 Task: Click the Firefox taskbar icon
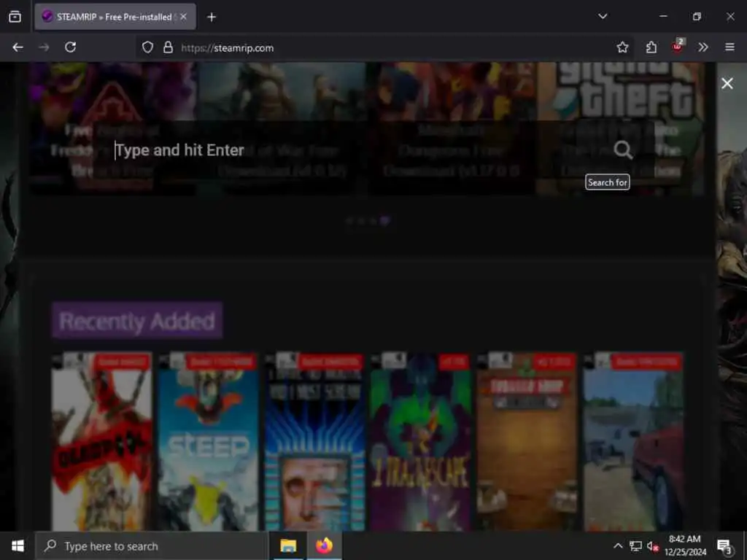324,546
